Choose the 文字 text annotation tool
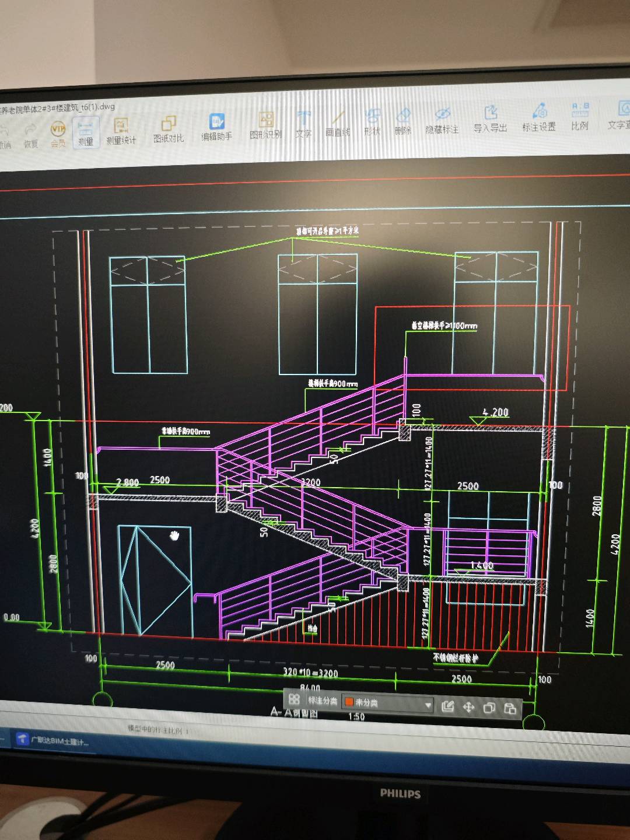Image resolution: width=630 pixels, height=840 pixels. click(303, 124)
